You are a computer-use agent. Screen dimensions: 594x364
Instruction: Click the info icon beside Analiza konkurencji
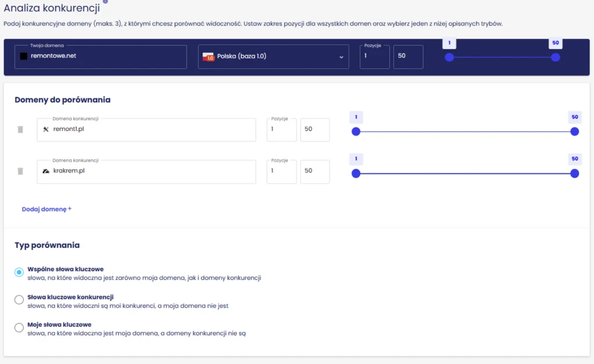106,2
